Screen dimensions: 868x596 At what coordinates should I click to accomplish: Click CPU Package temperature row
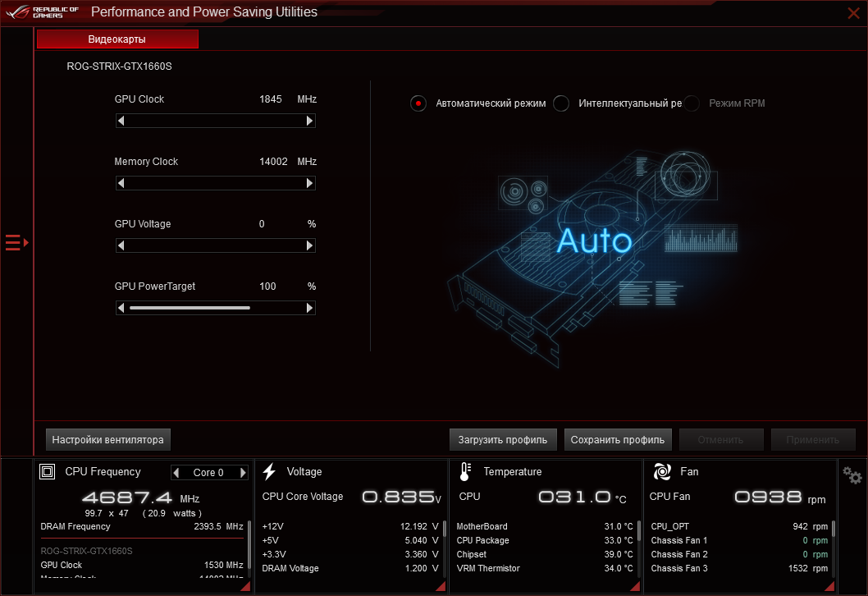[545, 541]
